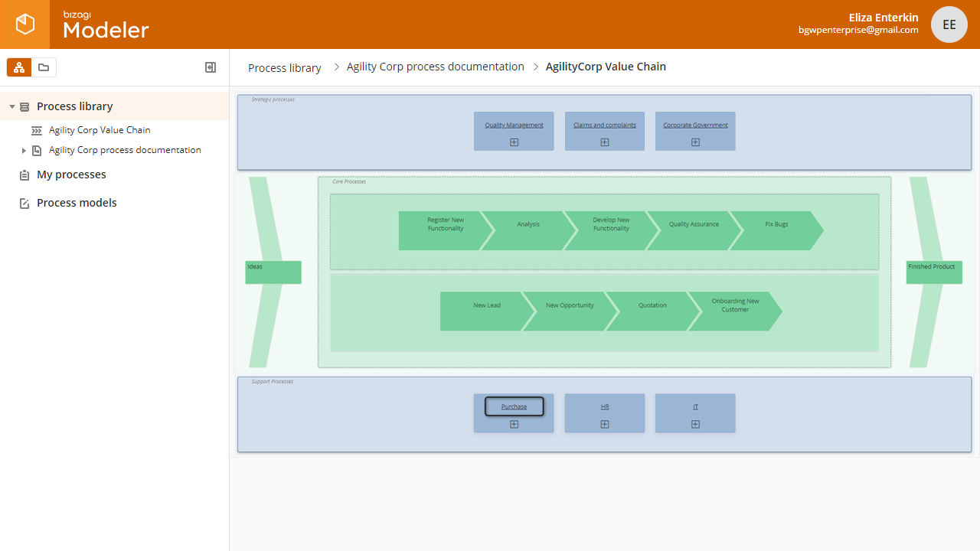Viewport: 980px width, 551px height.
Task: Select Register New Functionality chevron
Action: (x=446, y=230)
